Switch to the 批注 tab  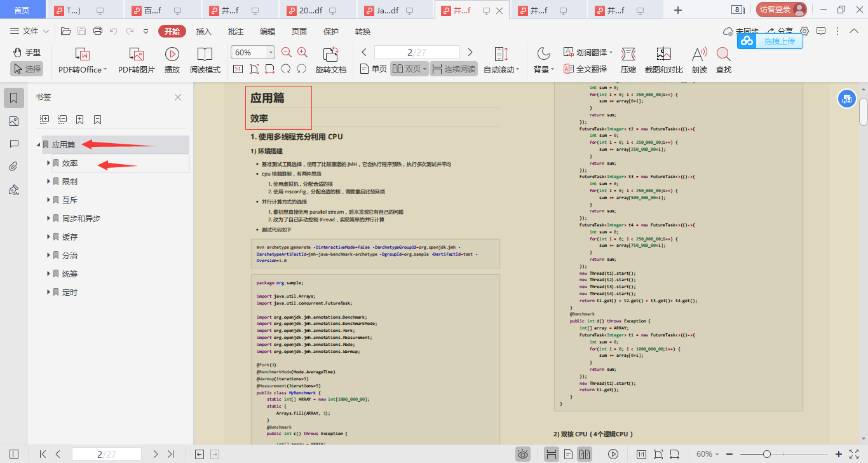click(x=236, y=31)
